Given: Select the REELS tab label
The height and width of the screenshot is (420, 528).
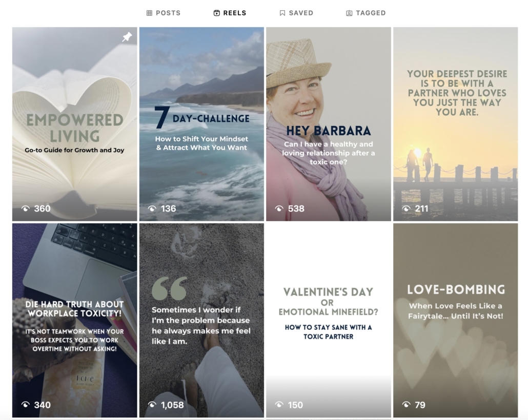Looking at the screenshot, I should pyautogui.click(x=235, y=13).
